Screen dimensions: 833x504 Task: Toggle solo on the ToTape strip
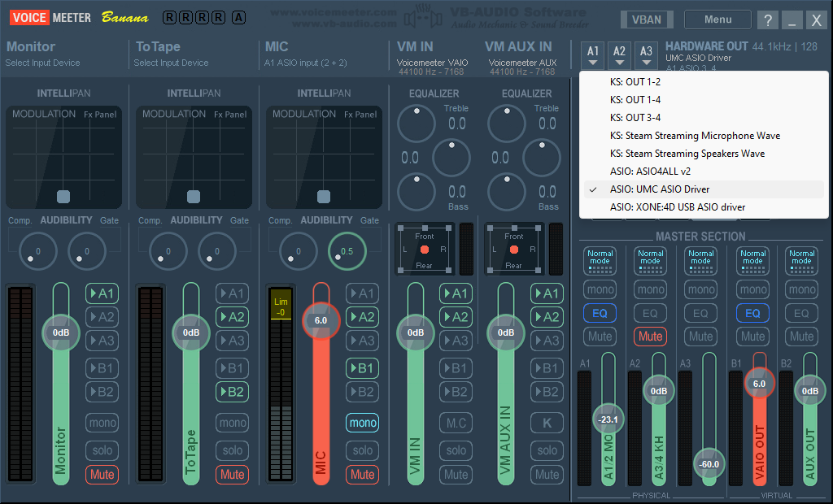coord(232,450)
